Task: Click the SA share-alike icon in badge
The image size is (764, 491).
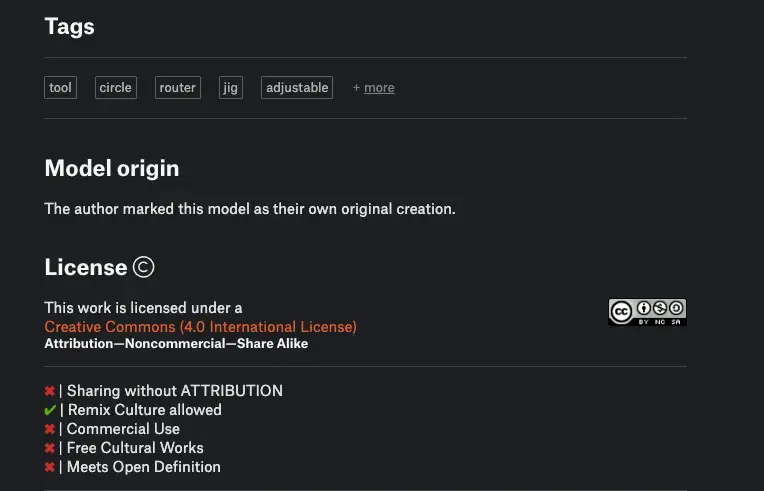Action: [x=676, y=308]
